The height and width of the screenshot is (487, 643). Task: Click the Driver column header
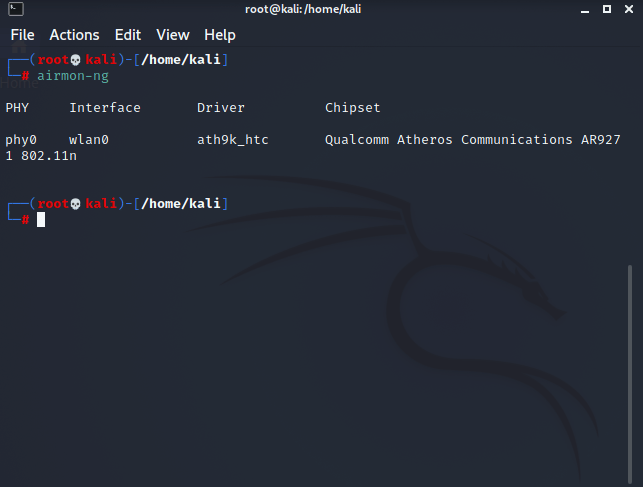221,108
